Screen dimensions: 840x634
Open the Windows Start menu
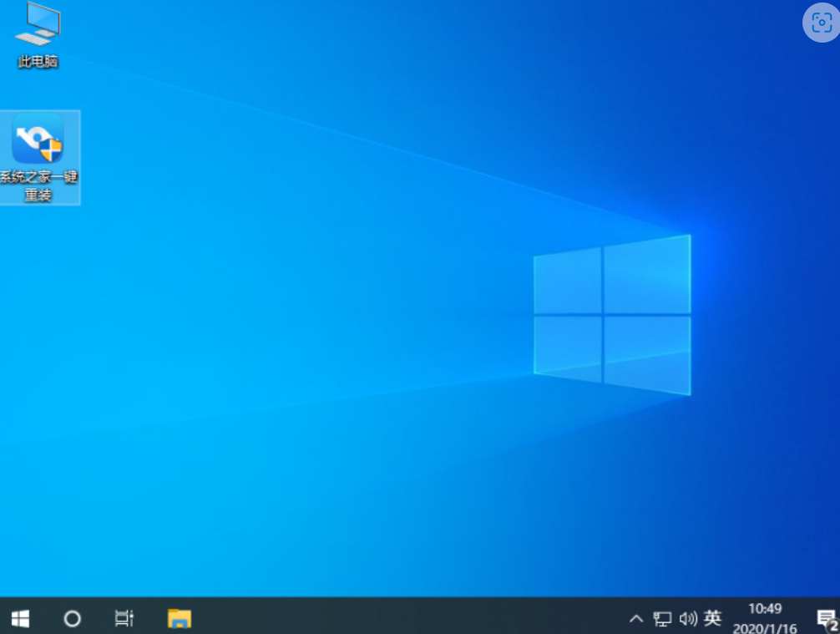click(21, 618)
